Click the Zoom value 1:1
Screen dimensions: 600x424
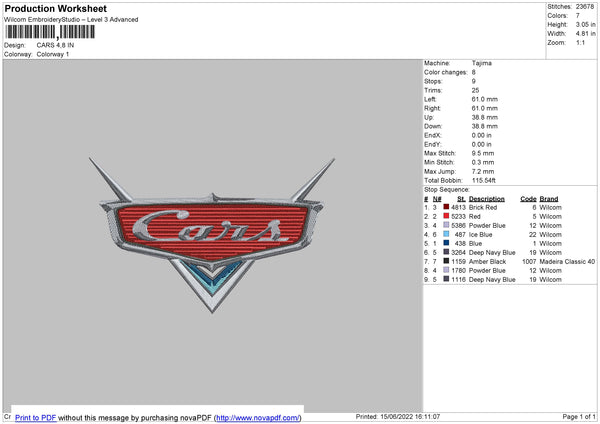[x=580, y=42]
